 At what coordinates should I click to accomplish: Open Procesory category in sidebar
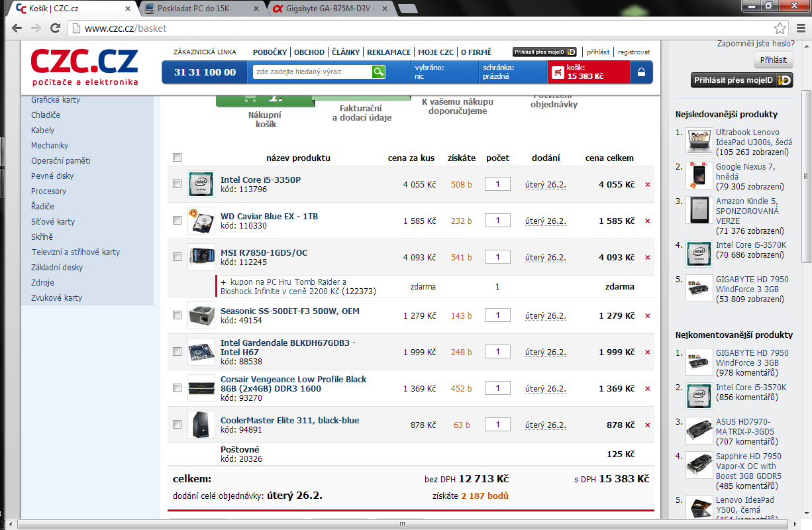pos(49,191)
